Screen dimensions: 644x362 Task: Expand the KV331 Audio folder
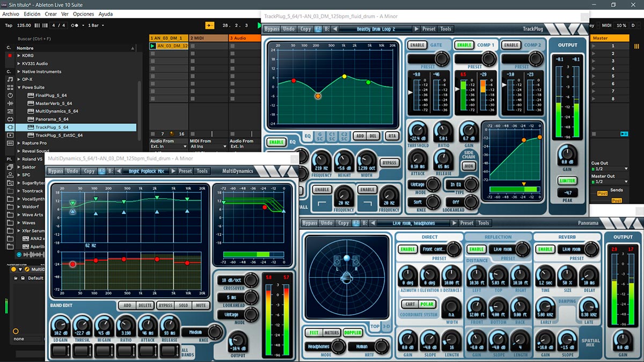(19, 64)
